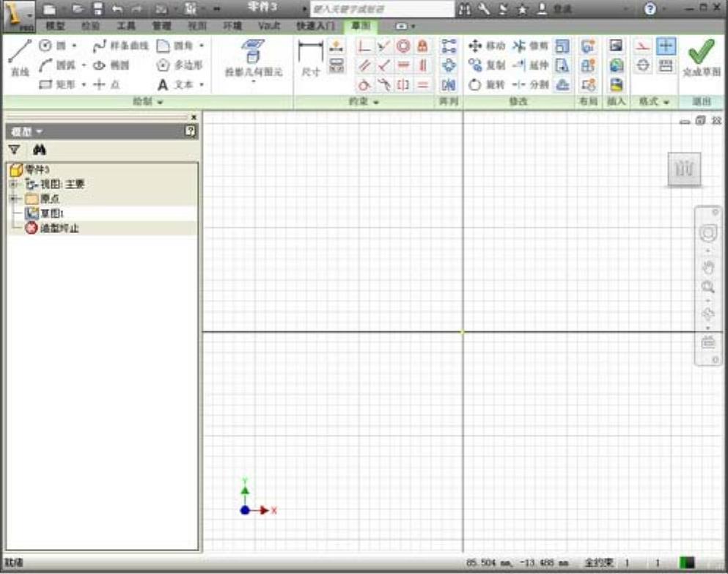728x574 pixels.
Task: Select the 修剪 trim tool
Action: (530, 45)
